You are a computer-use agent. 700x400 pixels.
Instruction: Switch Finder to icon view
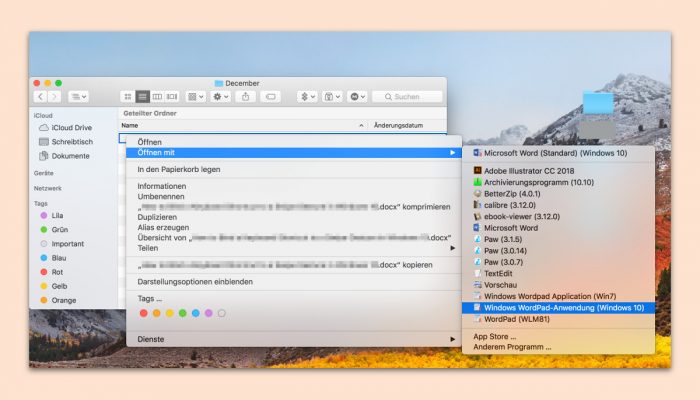click(128, 96)
